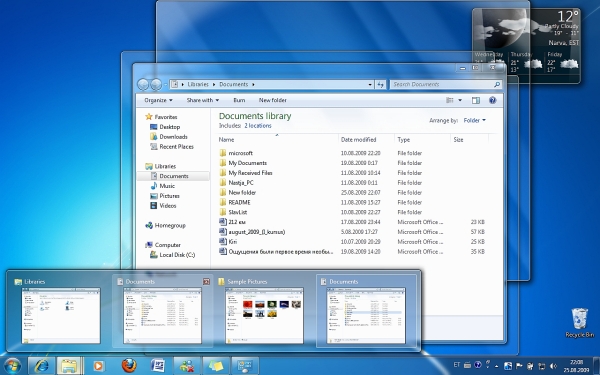This screenshot has width=600, height=375.
Task: Select the august_2009 Word document
Action: click(x=256, y=232)
